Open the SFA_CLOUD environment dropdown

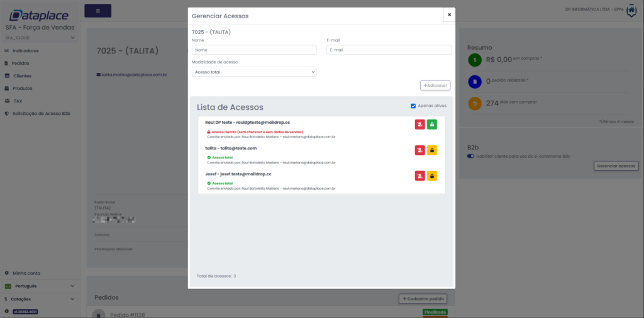[39, 38]
